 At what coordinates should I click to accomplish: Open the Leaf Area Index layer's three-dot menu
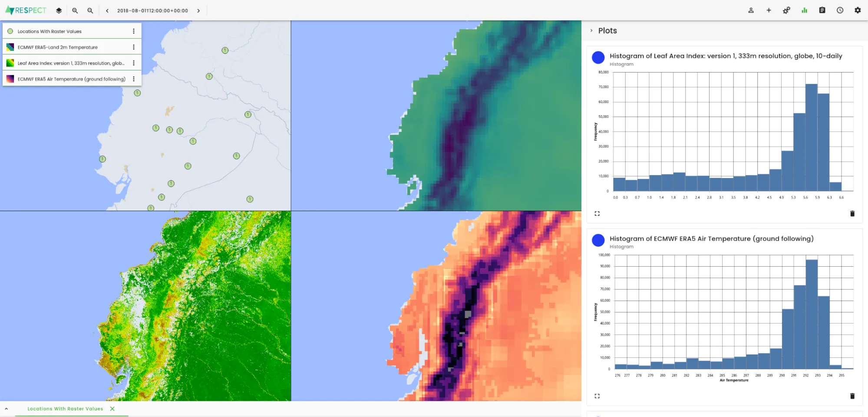(134, 63)
